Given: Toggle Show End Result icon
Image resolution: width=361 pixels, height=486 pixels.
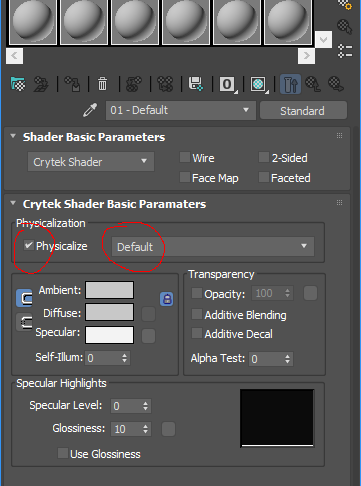Looking at the screenshot, I should (x=290, y=84).
